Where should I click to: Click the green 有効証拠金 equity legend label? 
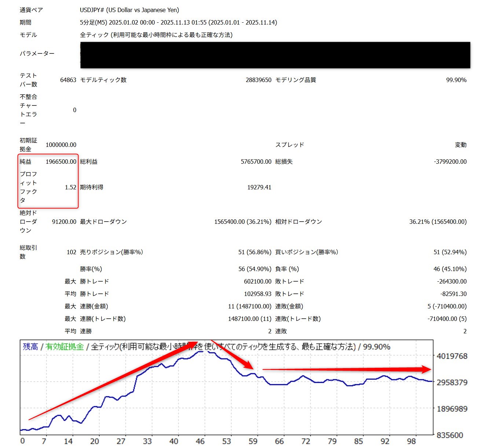click(x=65, y=347)
